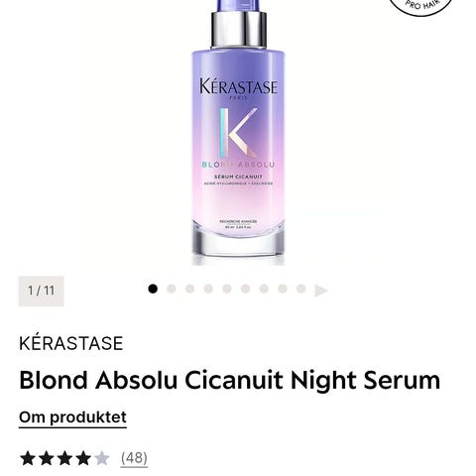The image size is (476, 476).
Task: Select the first carousel dot indicator
Action: tap(153, 289)
